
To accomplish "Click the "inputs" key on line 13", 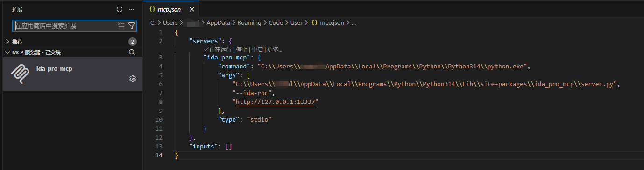I will [x=204, y=146].
